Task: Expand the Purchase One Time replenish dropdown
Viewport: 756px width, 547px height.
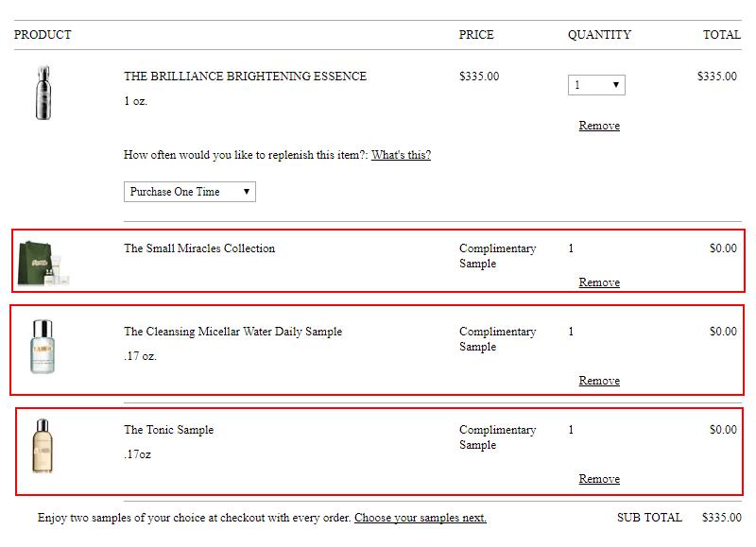Action: click(x=190, y=192)
